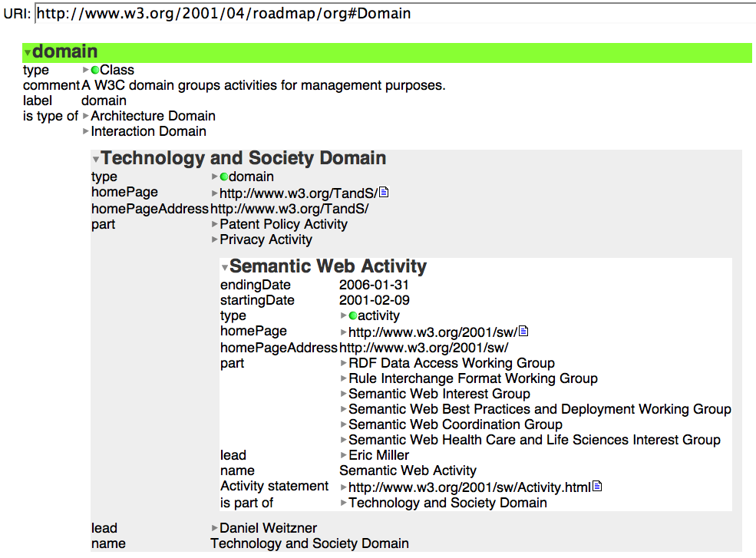756x558 pixels.
Task: Collapse the Semantic Web Activity section
Action: pos(224,268)
